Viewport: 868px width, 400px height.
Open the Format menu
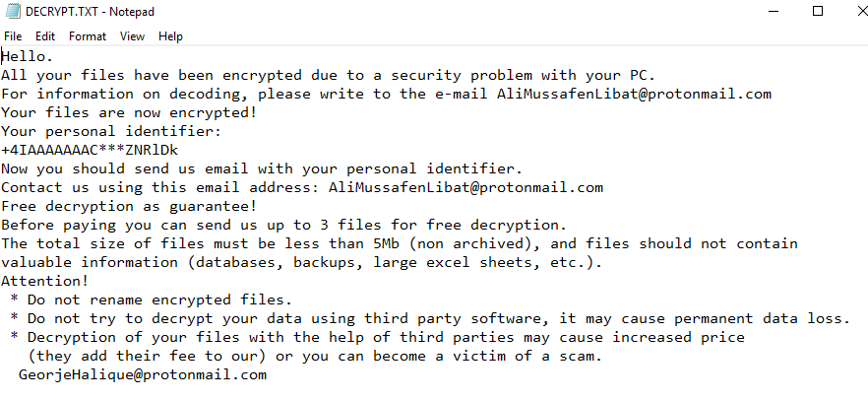[88, 36]
